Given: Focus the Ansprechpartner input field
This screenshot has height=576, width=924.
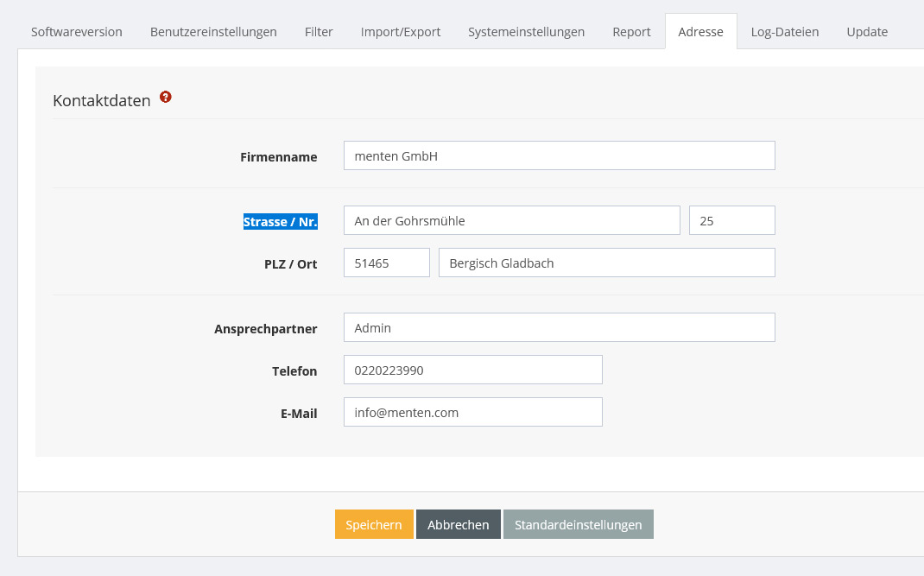Looking at the screenshot, I should pos(559,328).
